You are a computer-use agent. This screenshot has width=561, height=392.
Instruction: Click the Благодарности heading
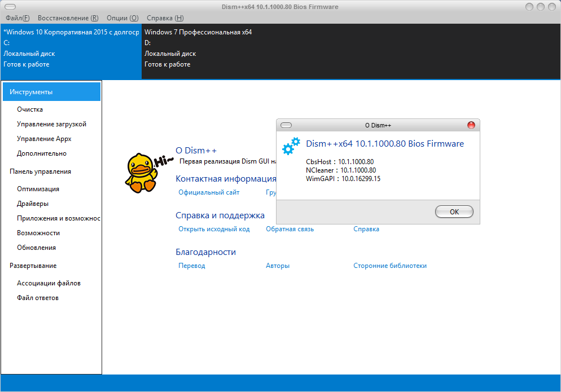pyautogui.click(x=206, y=252)
